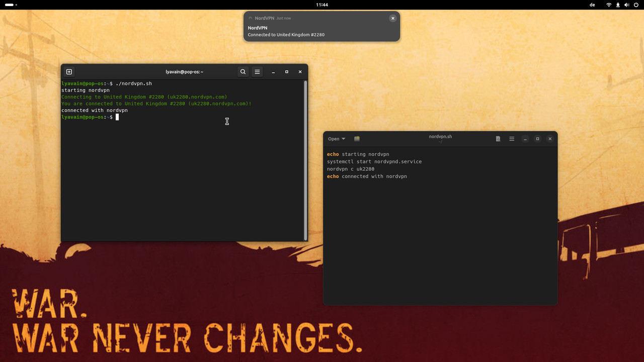Screen dimensions: 644x362
Task: Open the power menu icon
Action: (x=636, y=5)
